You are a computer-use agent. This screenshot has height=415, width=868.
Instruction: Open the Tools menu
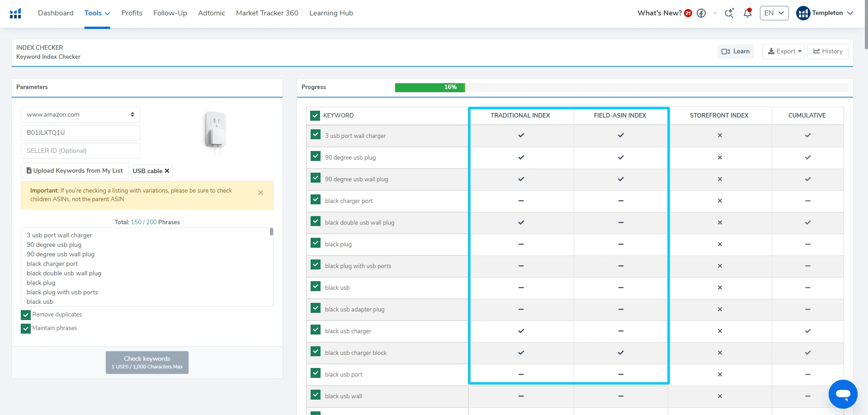tap(97, 13)
